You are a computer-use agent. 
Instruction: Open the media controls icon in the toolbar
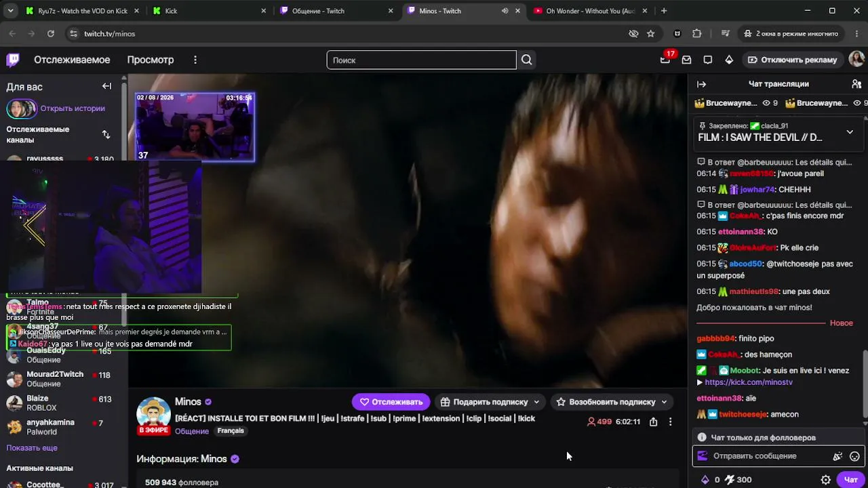pyautogui.click(x=725, y=33)
